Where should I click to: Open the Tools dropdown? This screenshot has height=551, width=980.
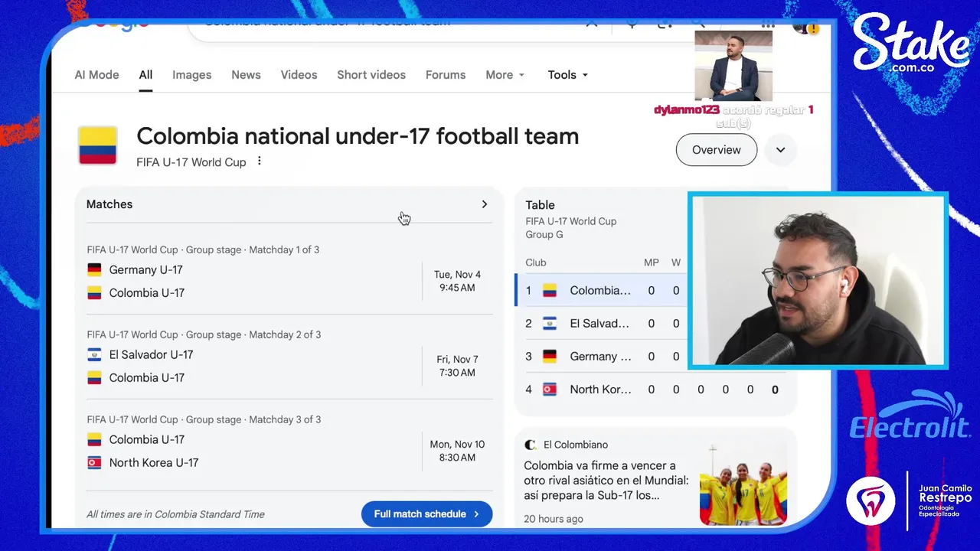click(x=568, y=75)
